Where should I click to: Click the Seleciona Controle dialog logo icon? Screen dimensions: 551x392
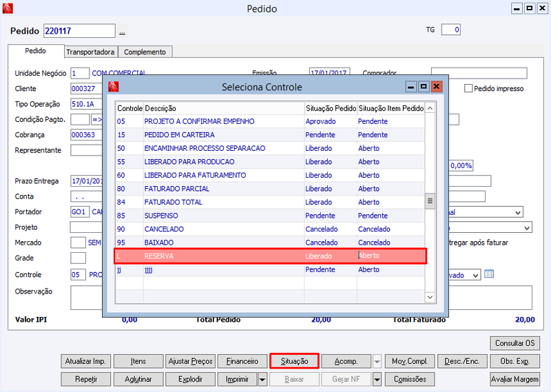coord(113,87)
